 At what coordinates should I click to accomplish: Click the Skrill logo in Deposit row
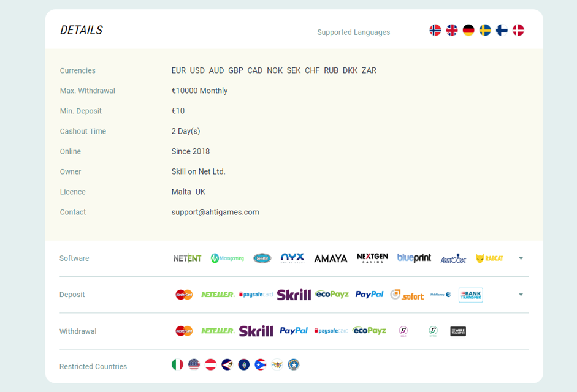294,295
